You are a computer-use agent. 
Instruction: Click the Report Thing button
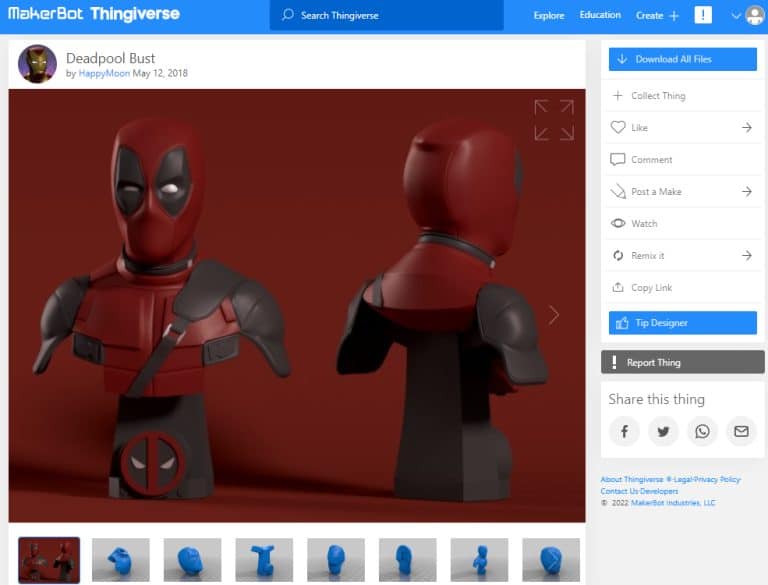pos(682,362)
